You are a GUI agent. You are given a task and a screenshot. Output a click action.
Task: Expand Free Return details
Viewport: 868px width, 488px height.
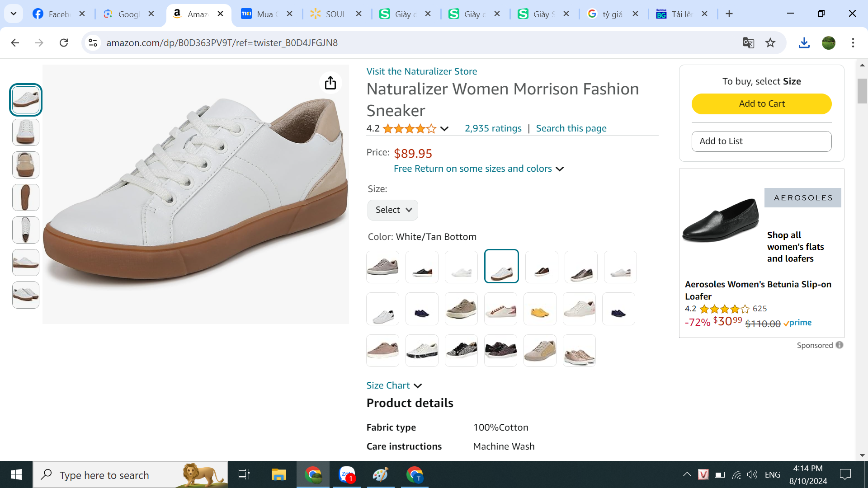pos(479,169)
